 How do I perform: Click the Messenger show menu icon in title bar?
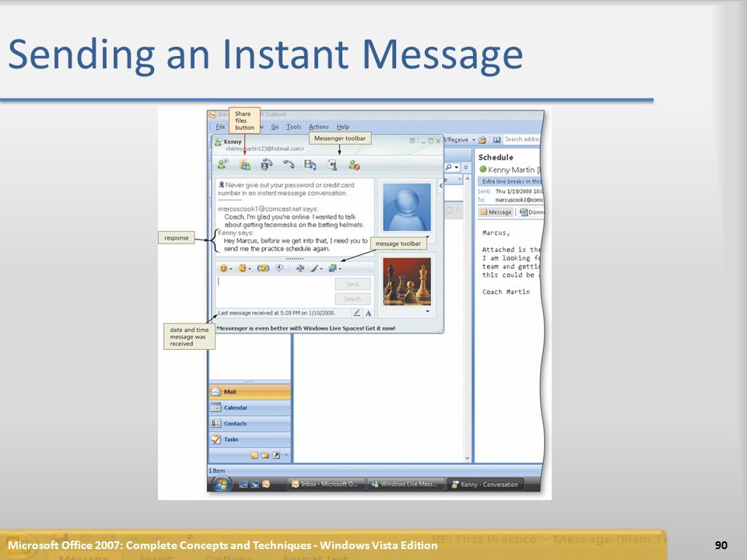click(412, 141)
